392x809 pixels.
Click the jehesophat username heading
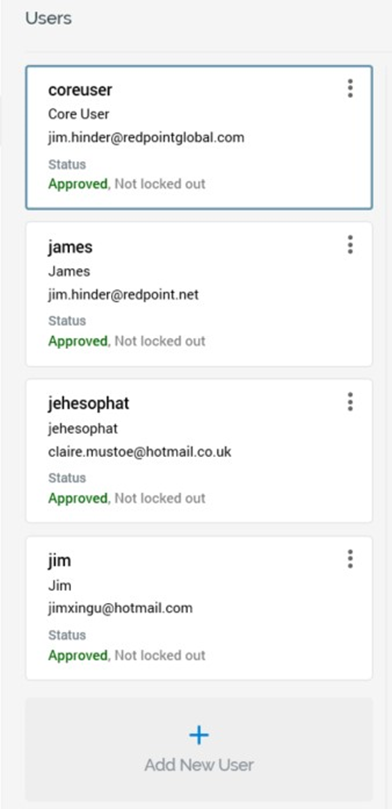click(89, 403)
